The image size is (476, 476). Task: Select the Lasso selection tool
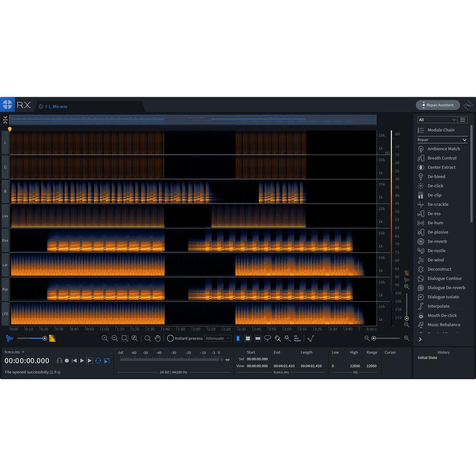268,338
